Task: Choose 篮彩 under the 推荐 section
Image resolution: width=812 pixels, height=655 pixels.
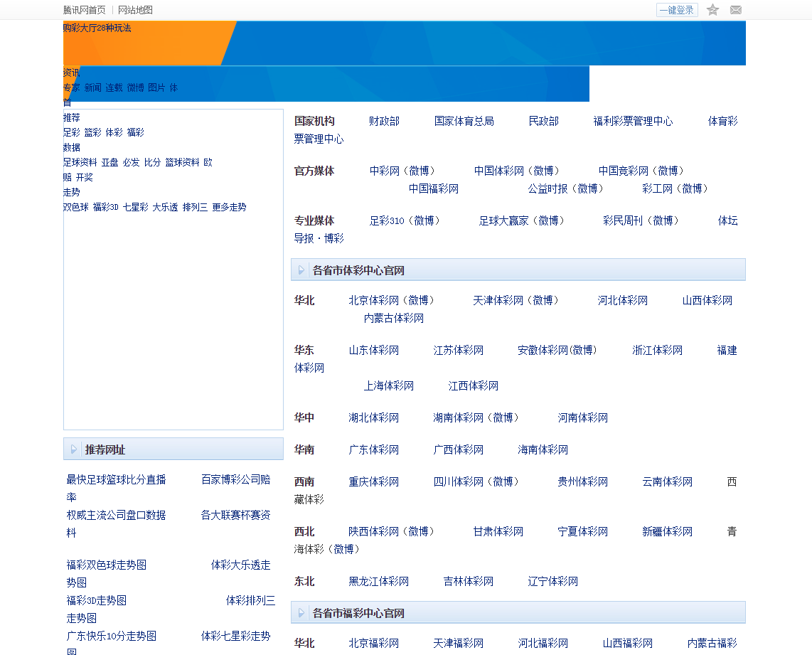Action: click(x=92, y=132)
